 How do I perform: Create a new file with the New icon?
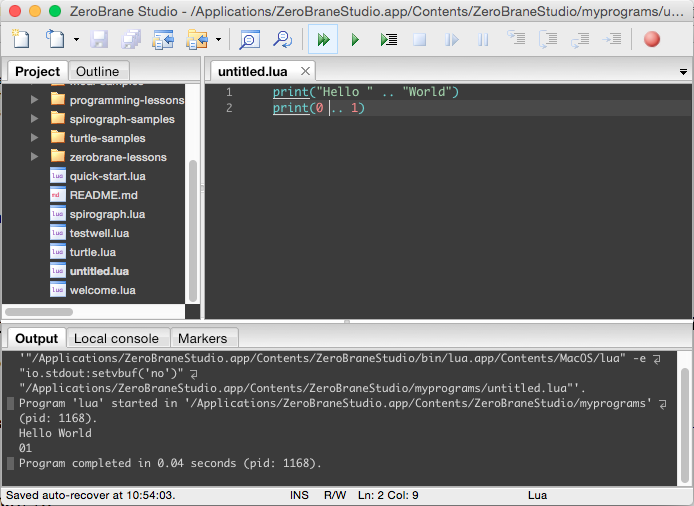pyautogui.click(x=20, y=39)
